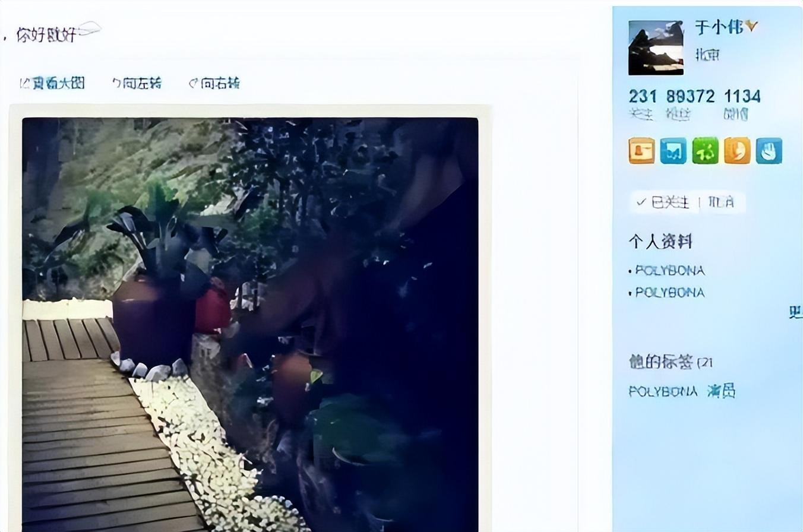Click the blue butterfly badge icon
This screenshot has width=803, height=532.
click(673, 151)
